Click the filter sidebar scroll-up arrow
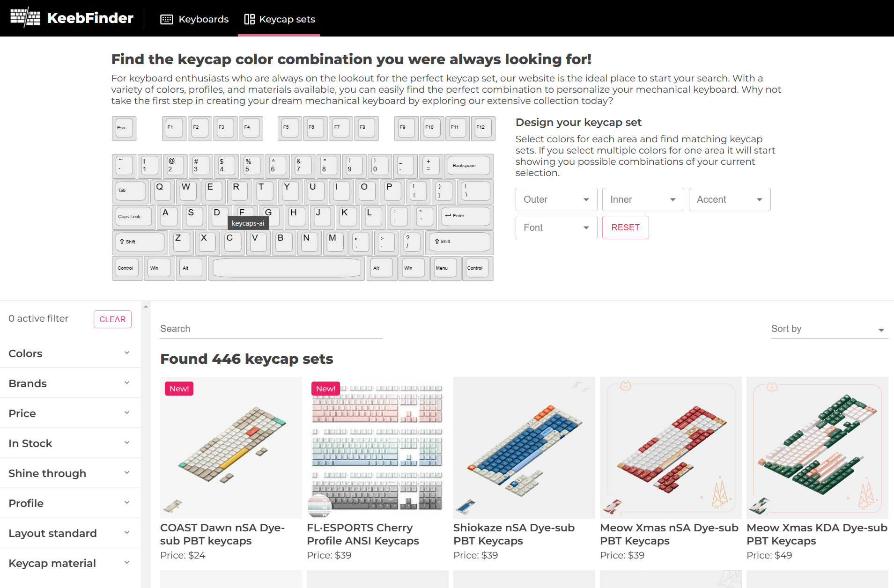This screenshot has height=588, width=894. 146,307
